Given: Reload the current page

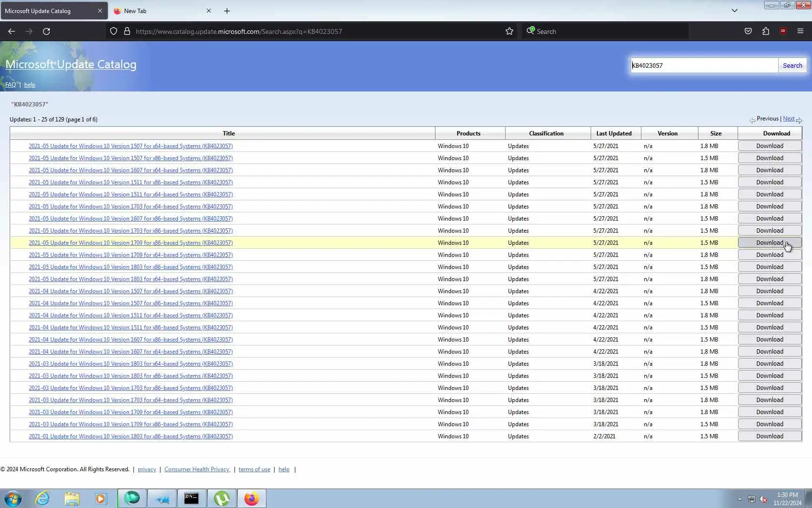Looking at the screenshot, I should [46, 31].
